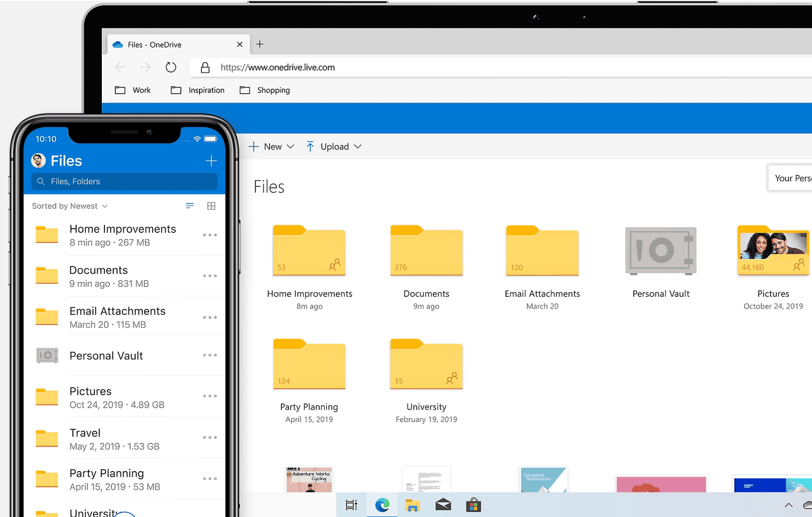Image resolution: width=812 pixels, height=517 pixels.
Task: Close the Files - OneDrive tab
Action: pos(239,44)
